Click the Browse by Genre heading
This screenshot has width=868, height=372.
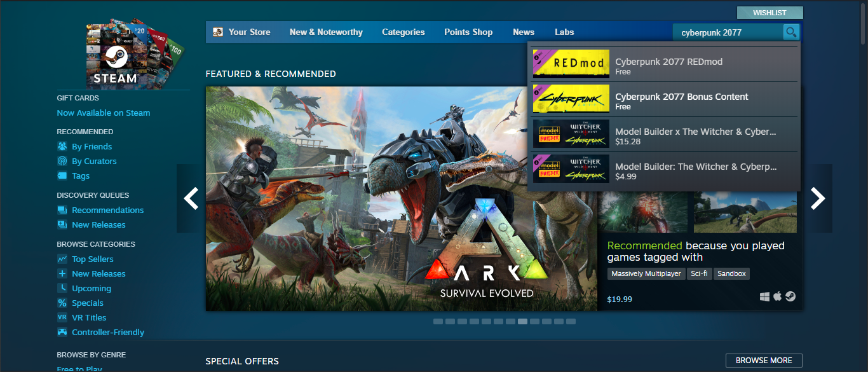pos(92,355)
